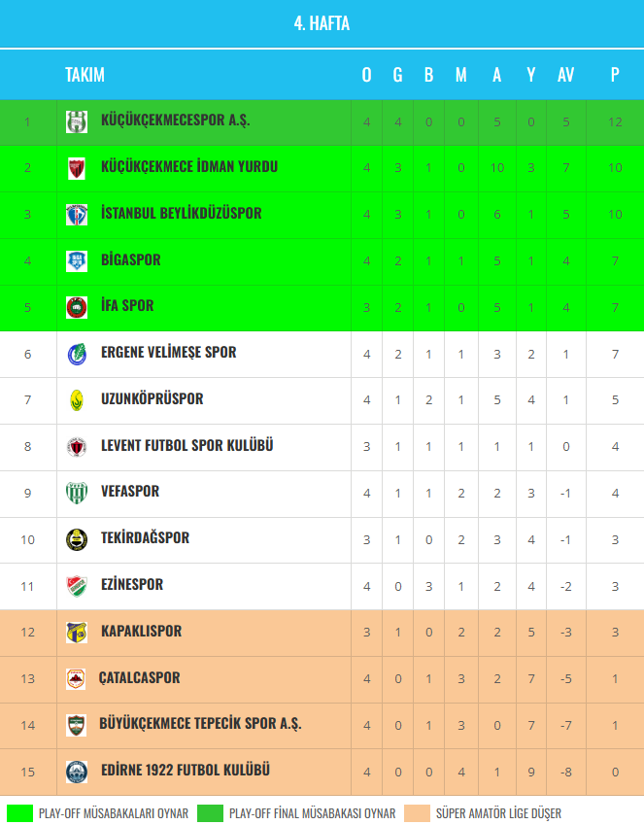Image resolution: width=644 pixels, height=825 pixels.
Task: Click the Küçükçekmecespor A.Ş. club logo
Action: [x=77, y=121]
